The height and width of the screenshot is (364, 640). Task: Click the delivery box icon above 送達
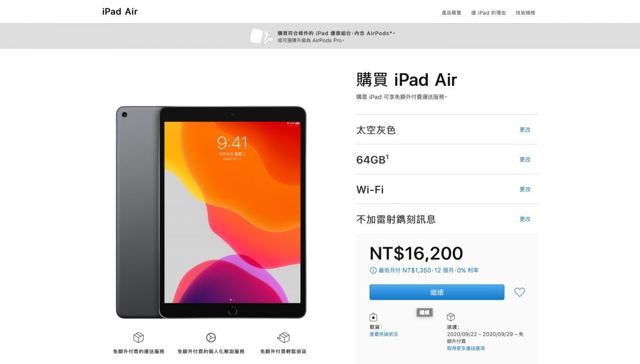pos(451,317)
